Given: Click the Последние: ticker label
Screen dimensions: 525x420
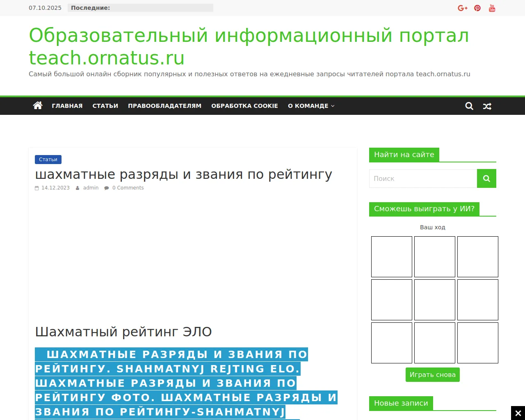Looking at the screenshot, I should tap(91, 8).
